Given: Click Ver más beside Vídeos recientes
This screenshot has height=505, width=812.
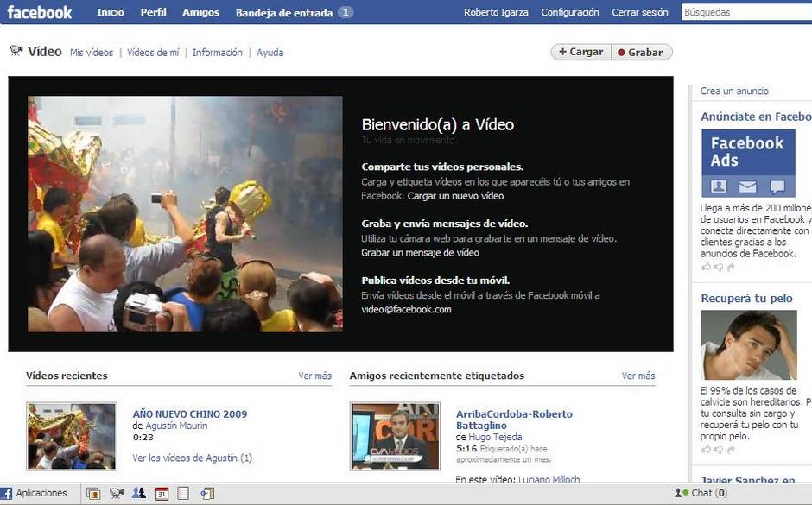Looking at the screenshot, I should pyautogui.click(x=314, y=376).
